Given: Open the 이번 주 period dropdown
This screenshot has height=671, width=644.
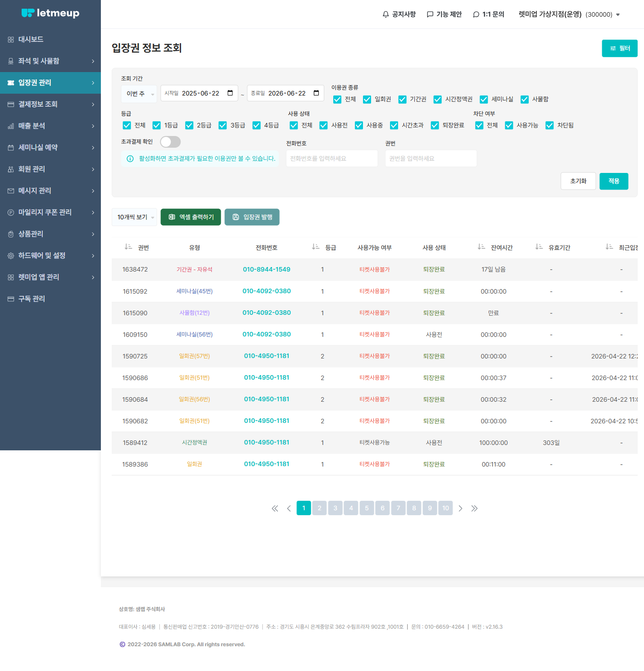Looking at the screenshot, I should click(139, 94).
